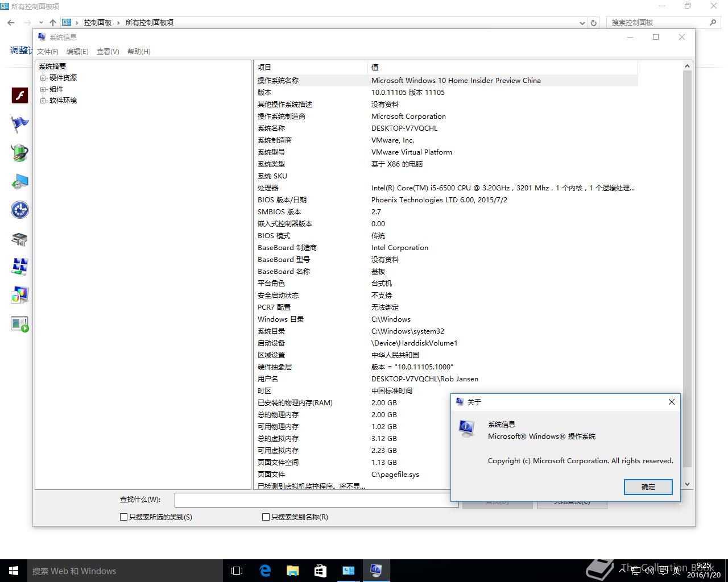
Task: Open the AutoPlay icon with green play arrow
Action: [x=20, y=324]
